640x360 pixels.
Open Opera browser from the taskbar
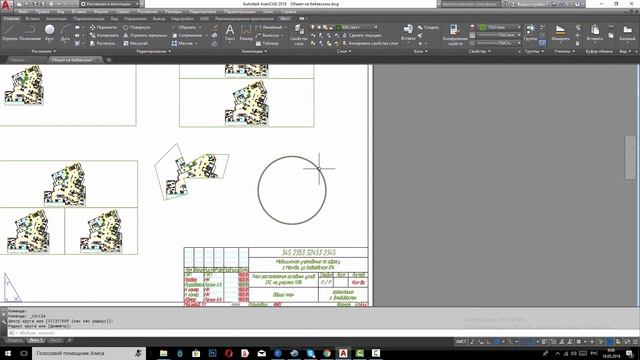tap(229, 353)
